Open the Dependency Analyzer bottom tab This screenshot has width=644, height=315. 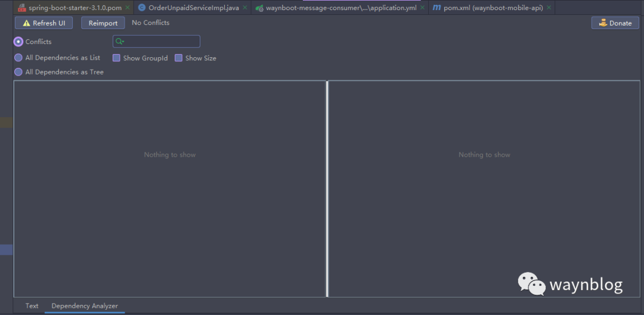85,306
